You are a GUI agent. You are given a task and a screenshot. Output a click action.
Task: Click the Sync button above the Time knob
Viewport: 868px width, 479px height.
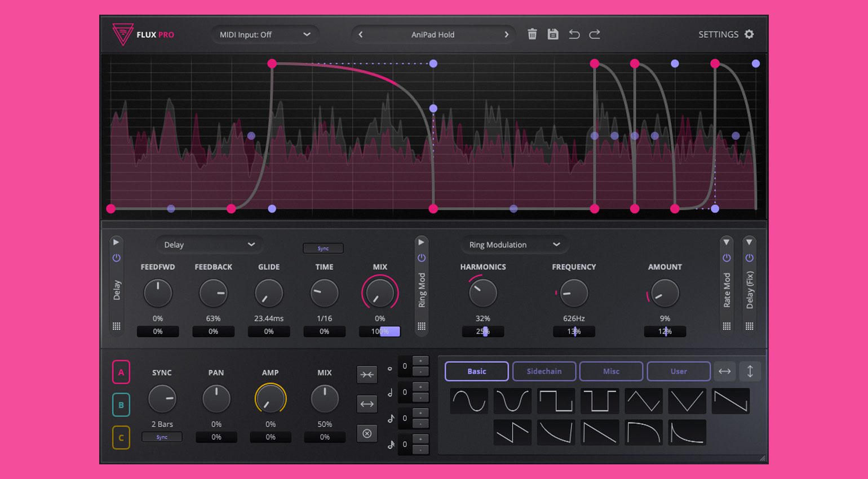323,249
